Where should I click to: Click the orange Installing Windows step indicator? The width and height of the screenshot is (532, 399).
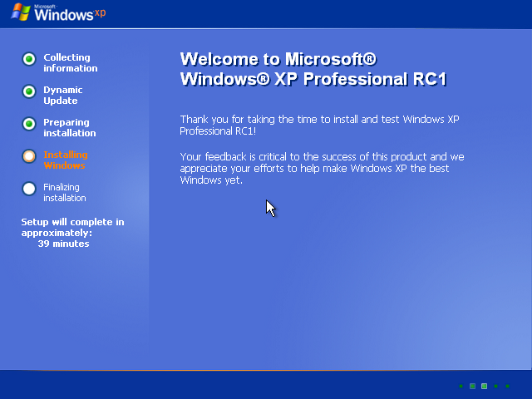[x=29, y=156]
